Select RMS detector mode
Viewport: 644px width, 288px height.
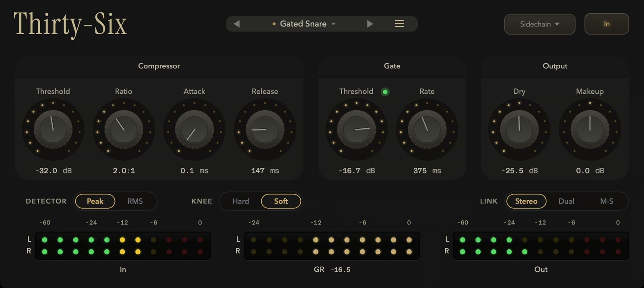[135, 201]
